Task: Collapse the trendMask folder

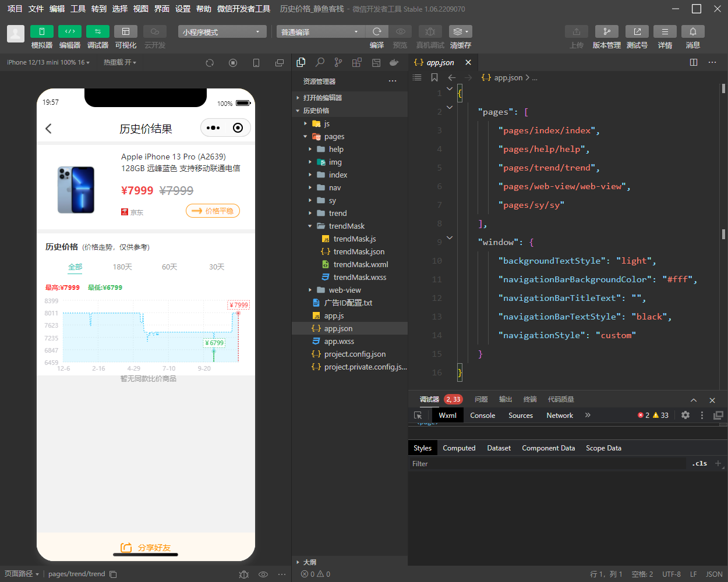Action: pyautogui.click(x=347, y=226)
